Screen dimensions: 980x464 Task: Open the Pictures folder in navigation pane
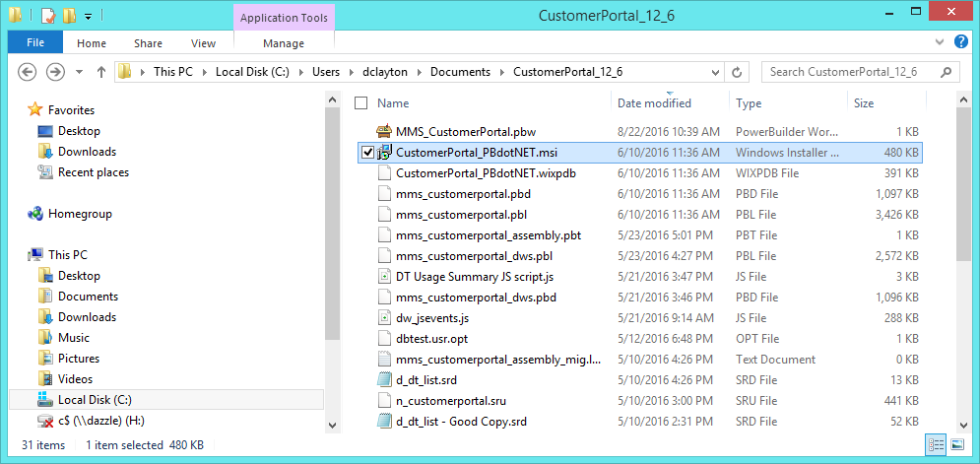(x=79, y=359)
